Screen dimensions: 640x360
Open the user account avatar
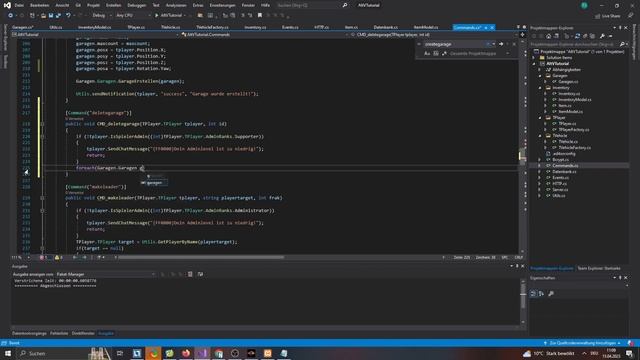(584, 5)
